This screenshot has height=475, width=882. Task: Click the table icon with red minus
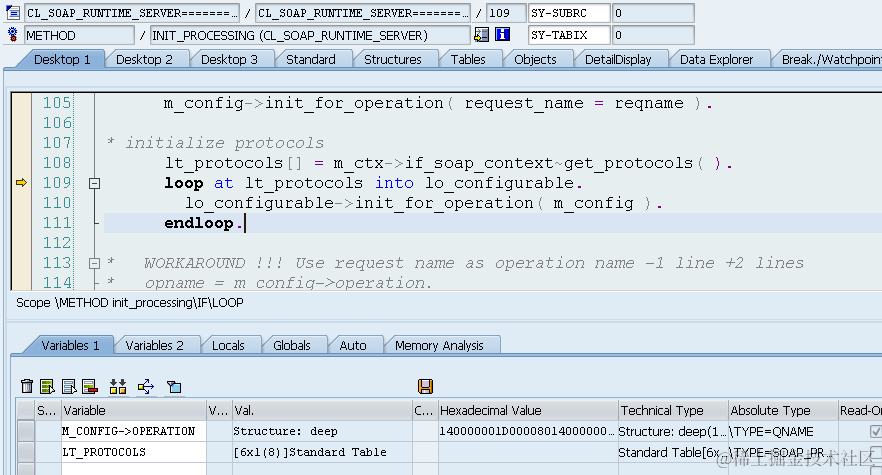point(90,386)
